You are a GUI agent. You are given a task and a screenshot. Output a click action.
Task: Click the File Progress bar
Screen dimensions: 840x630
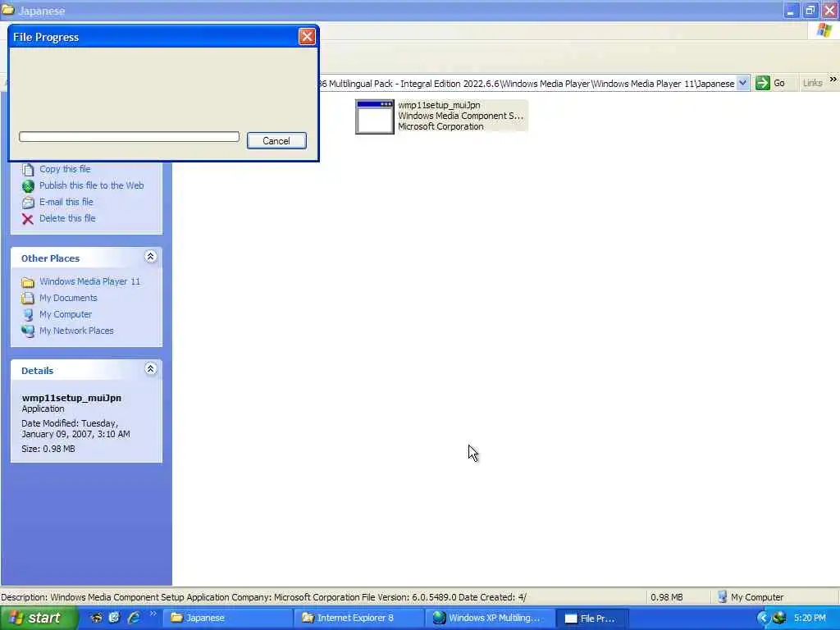[x=129, y=137]
